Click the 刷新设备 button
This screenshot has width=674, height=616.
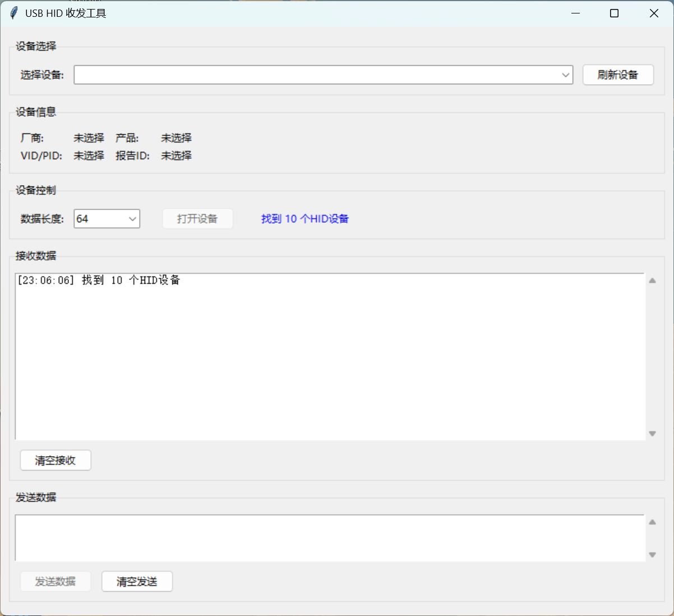618,75
